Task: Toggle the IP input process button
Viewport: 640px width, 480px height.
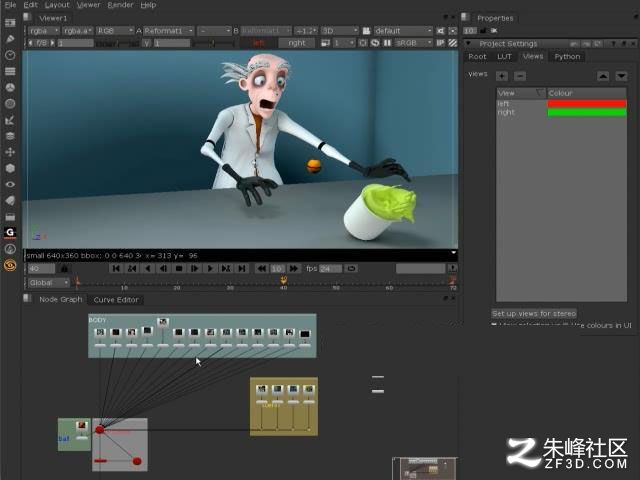Action: point(440,43)
